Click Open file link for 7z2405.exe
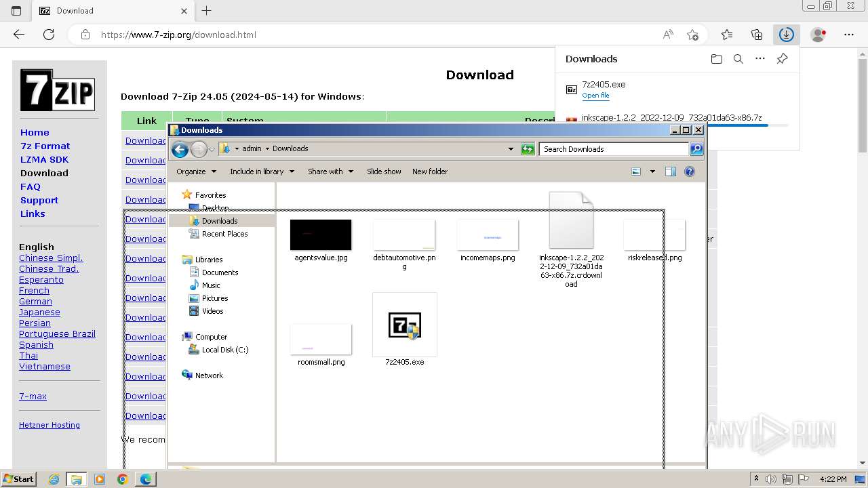868x488 pixels. pyautogui.click(x=595, y=96)
